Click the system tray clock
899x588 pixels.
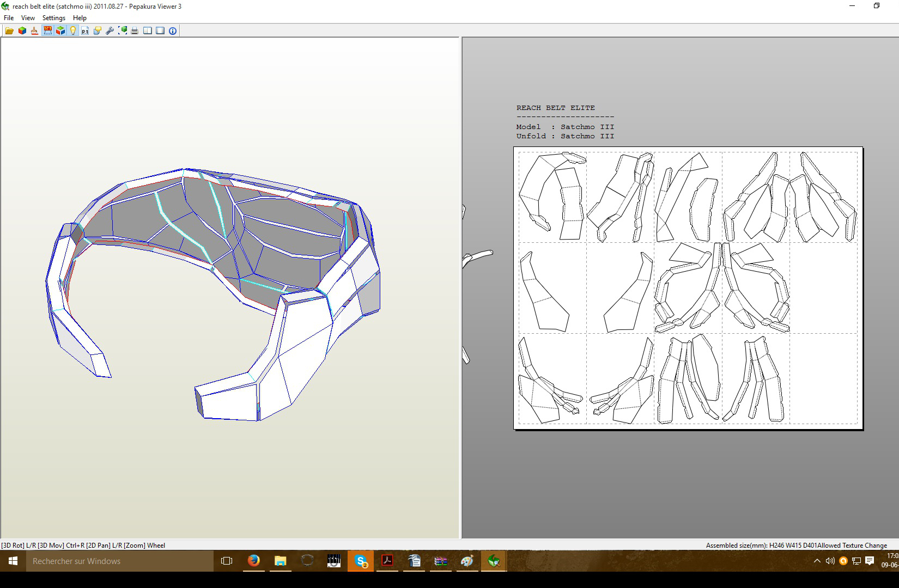pyautogui.click(x=890, y=561)
